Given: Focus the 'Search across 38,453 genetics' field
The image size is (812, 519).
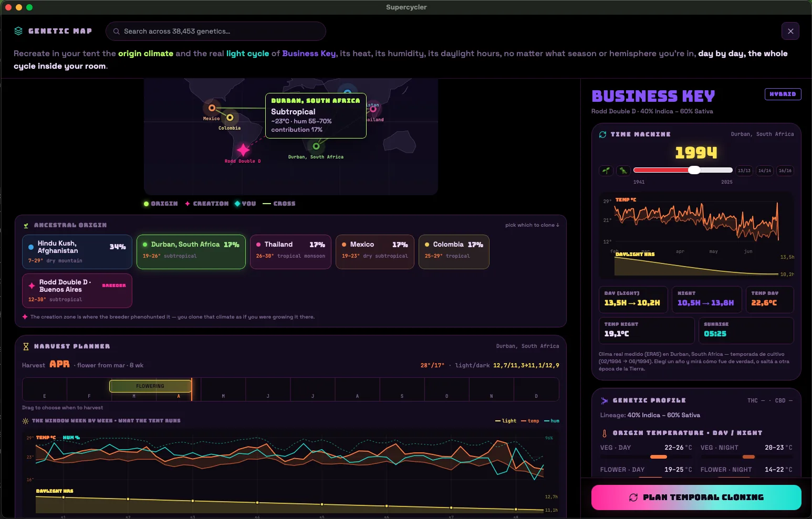Looking at the screenshot, I should point(216,31).
